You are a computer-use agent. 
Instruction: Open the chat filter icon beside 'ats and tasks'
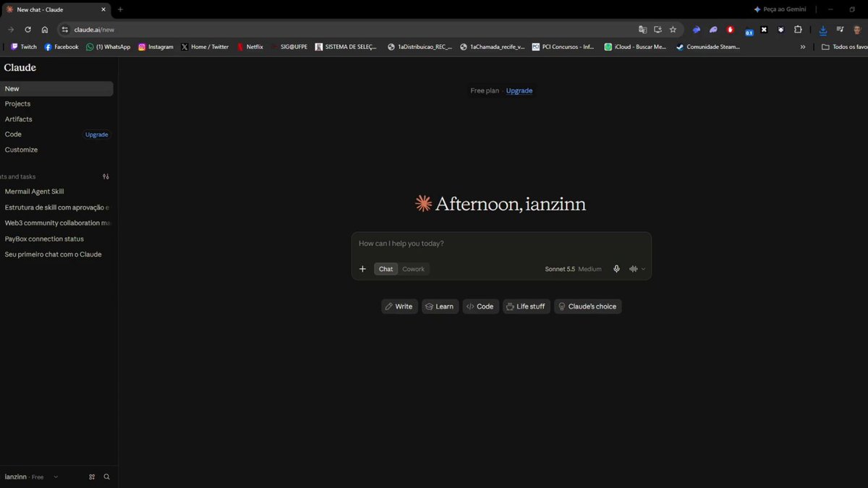[x=106, y=176]
